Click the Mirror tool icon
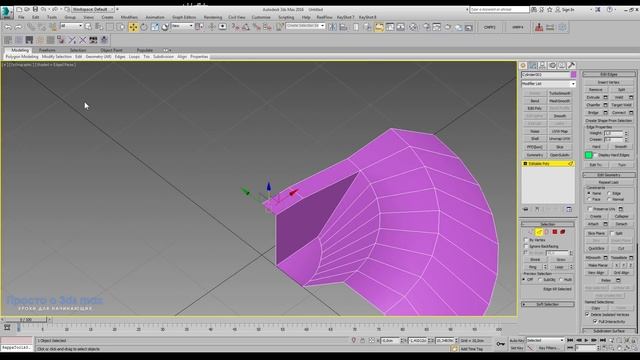Screen dimensions: 640x360 (x=333, y=27)
